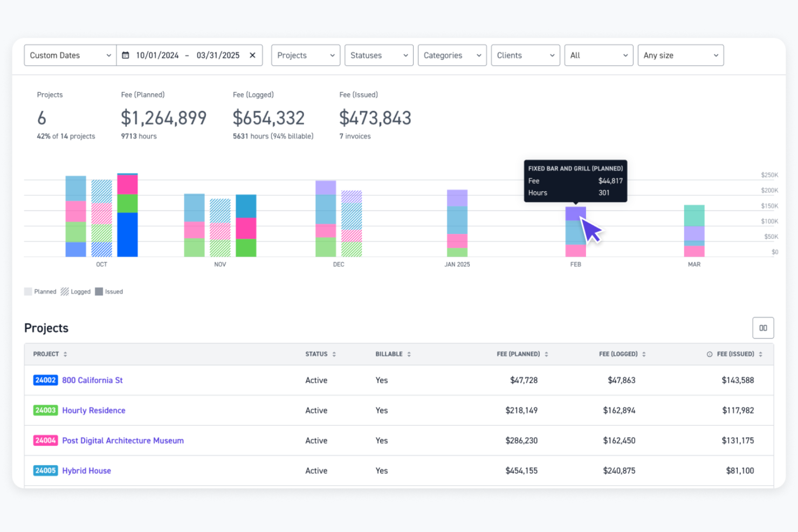This screenshot has height=532, width=798.
Task: Expand the Projects filter dropdown
Action: pyautogui.click(x=305, y=55)
